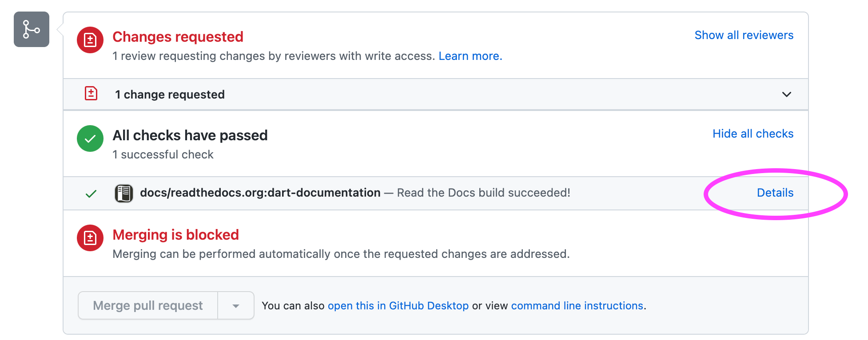This screenshot has height=340, width=868.
Task: Open the merge method dropdown arrow
Action: coord(236,306)
